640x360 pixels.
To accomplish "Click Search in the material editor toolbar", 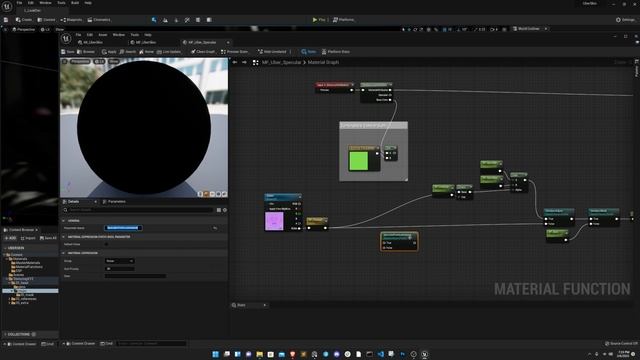I will click(x=128, y=52).
